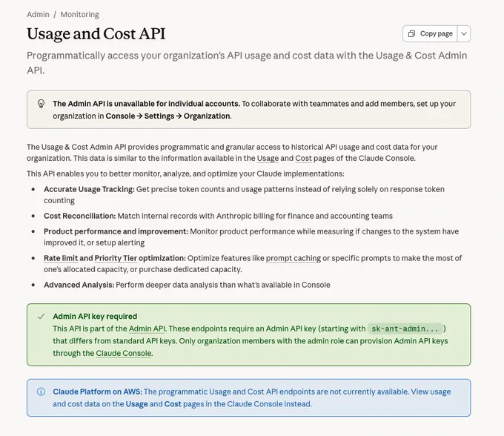This screenshot has width=504, height=436.
Task: Click bold Cost word in AWS callout
Action: click(x=173, y=404)
